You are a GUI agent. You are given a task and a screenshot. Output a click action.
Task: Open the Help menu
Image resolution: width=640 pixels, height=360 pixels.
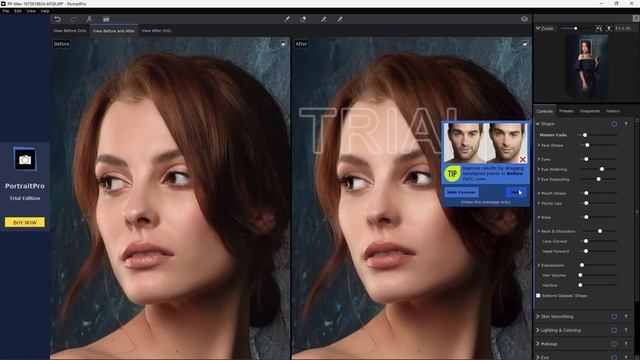tap(45, 11)
